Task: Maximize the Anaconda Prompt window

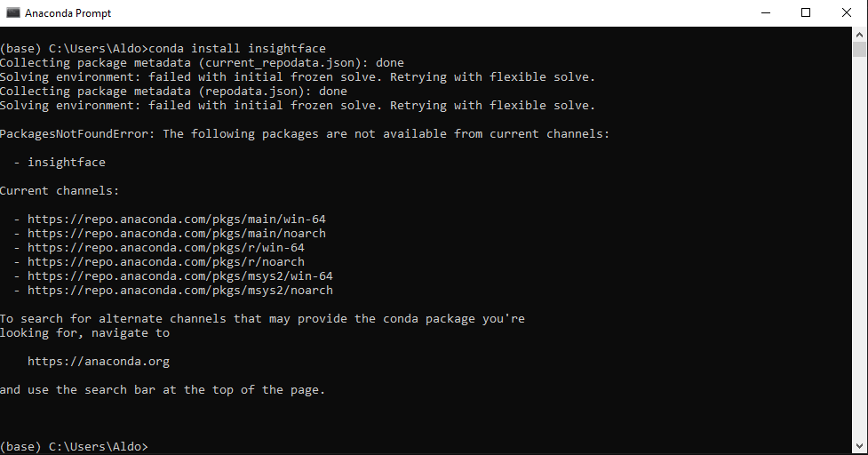Action: (x=806, y=13)
